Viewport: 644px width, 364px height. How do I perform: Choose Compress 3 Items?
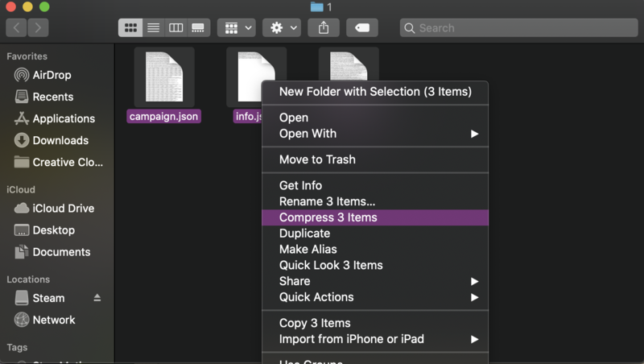[x=375, y=217]
